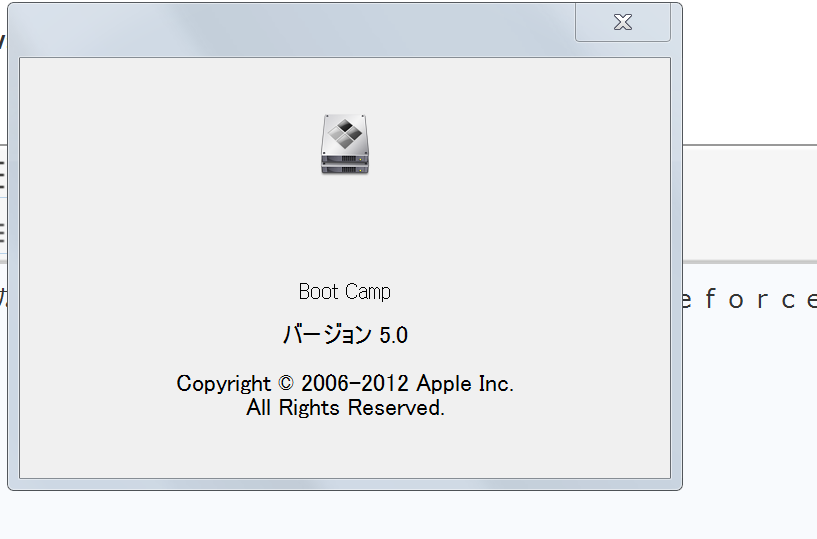817x539 pixels.
Task: Click the "All Rights Reserved." text
Action: tap(345, 408)
